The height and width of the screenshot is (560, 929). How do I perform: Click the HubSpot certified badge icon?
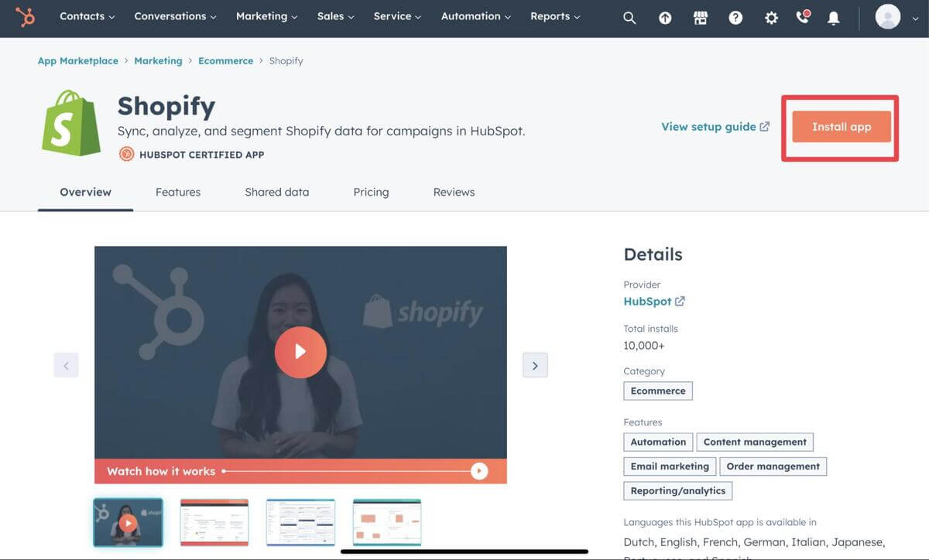tap(126, 154)
